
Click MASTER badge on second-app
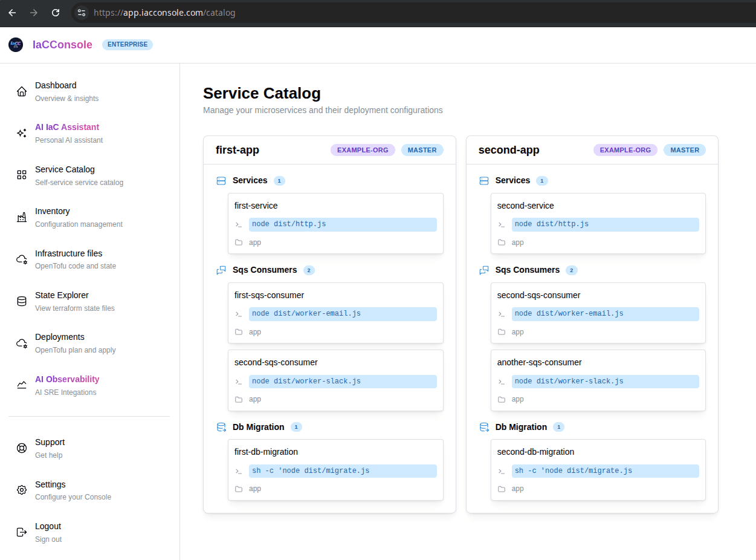point(685,150)
